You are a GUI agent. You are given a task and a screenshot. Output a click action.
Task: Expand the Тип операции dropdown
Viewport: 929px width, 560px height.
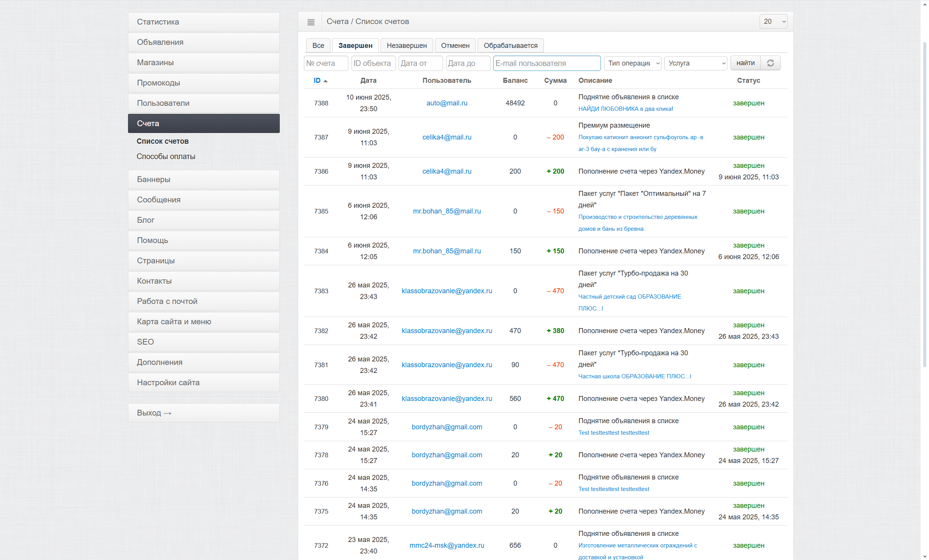tap(633, 63)
